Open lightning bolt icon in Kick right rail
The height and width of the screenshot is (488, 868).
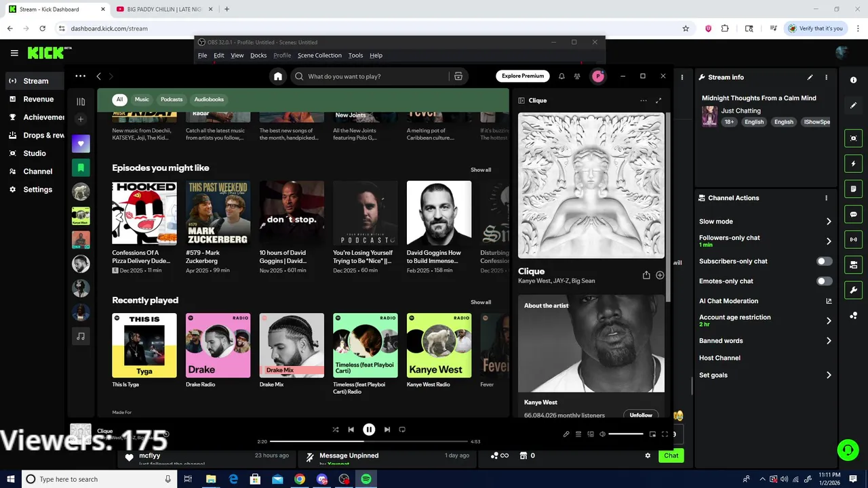[853, 164]
